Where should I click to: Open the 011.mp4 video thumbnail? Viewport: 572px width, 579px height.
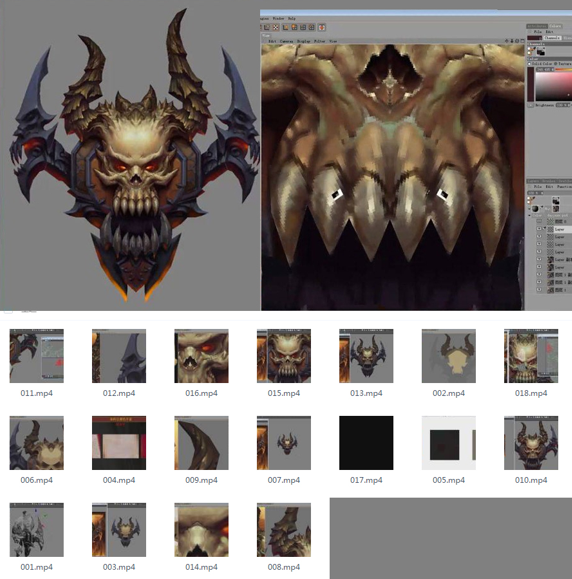pos(37,356)
